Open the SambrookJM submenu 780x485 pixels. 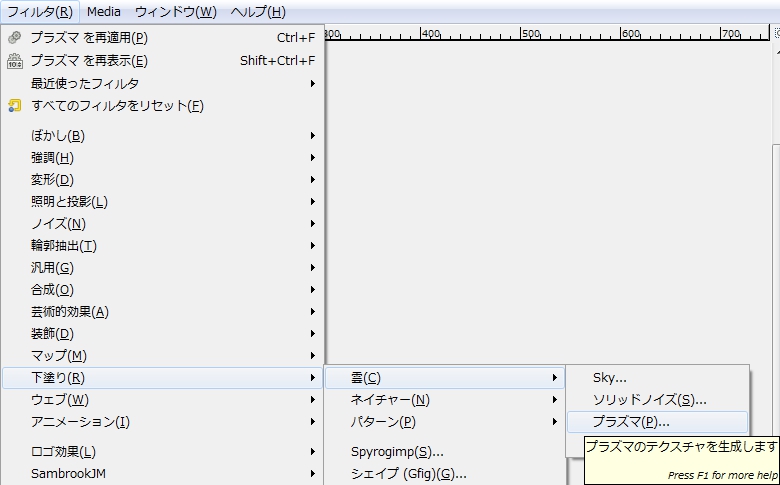click(163, 474)
